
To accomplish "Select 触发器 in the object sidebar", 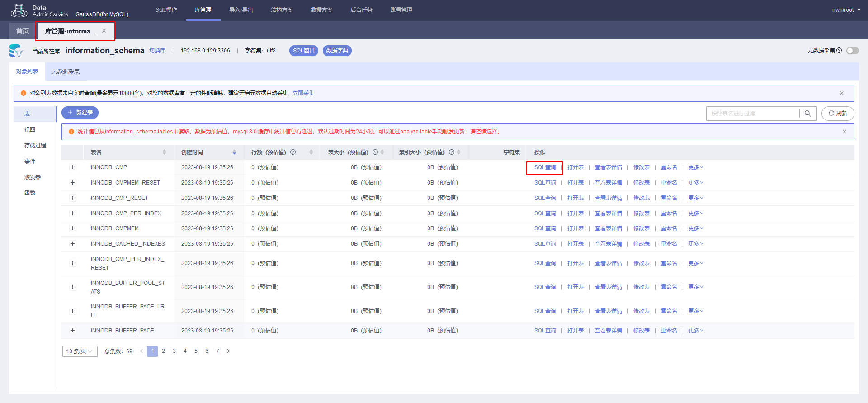I will 33,177.
